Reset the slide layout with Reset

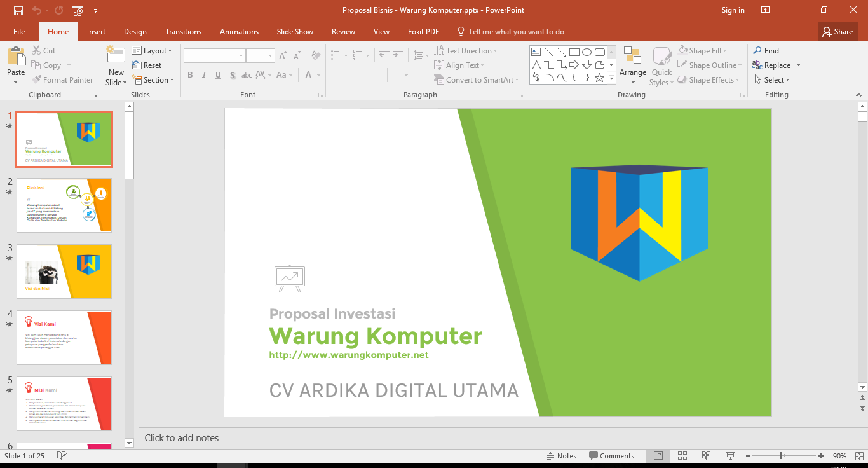point(147,65)
